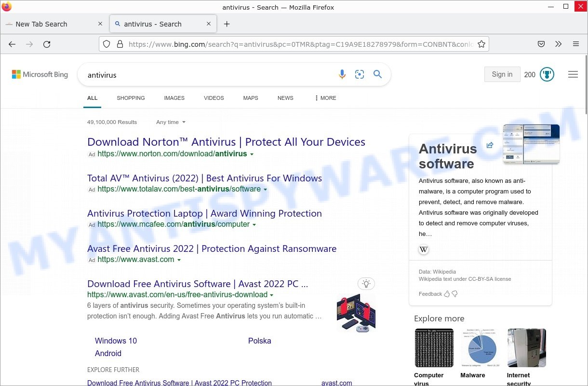Click the lightbulb insights icon
Screen dimensions: 588x386
(x=366, y=284)
